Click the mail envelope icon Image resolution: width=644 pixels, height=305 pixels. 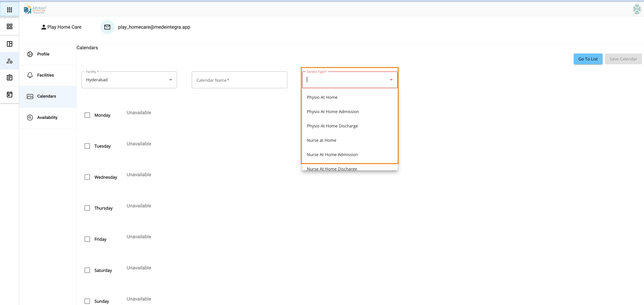point(107,27)
